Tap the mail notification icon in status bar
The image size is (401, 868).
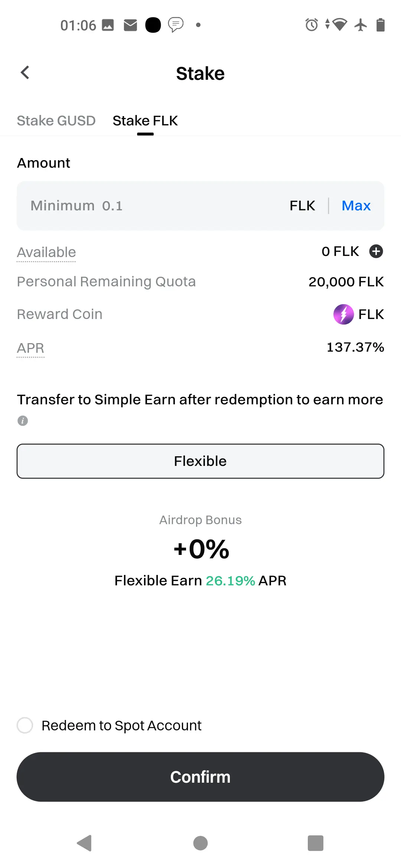coord(130,25)
